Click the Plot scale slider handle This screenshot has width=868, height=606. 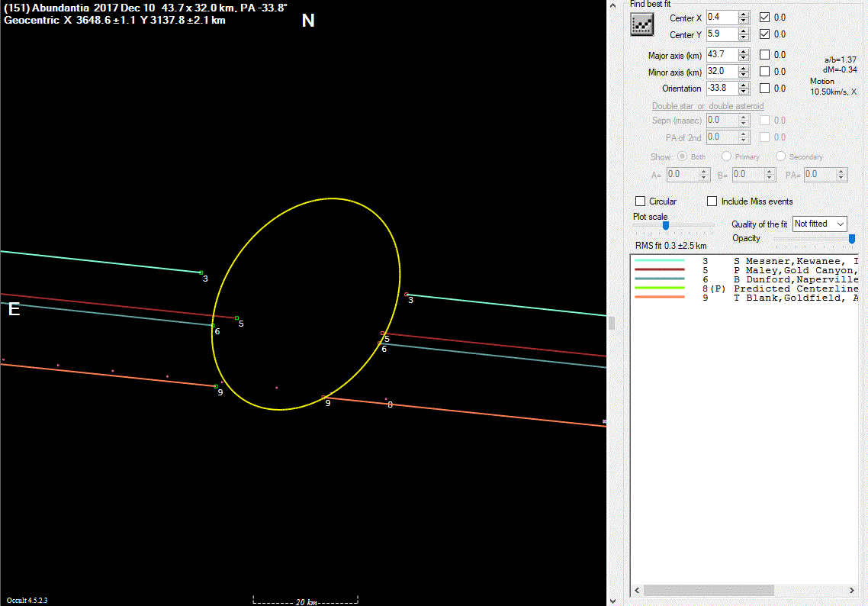[666, 225]
